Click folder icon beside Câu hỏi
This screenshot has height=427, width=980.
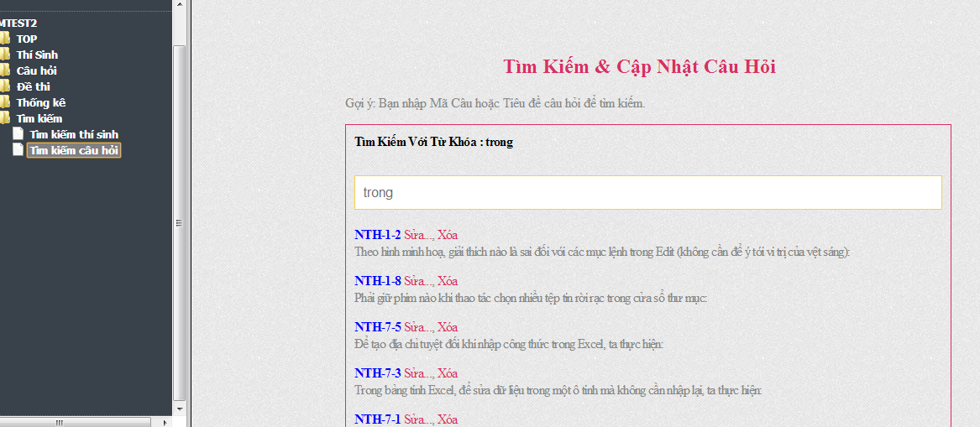pos(5,70)
